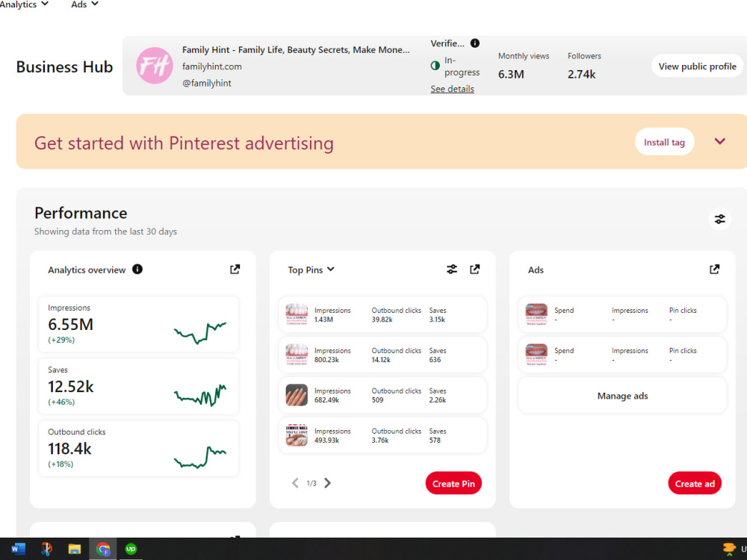Click the Create Pin button
The height and width of the screenshot is (560, 747).
(x=453, y=483)
